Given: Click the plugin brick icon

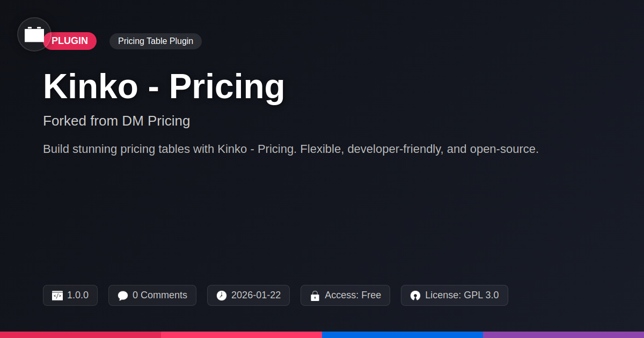Looking at the screenshot, I should pos(34,34).
